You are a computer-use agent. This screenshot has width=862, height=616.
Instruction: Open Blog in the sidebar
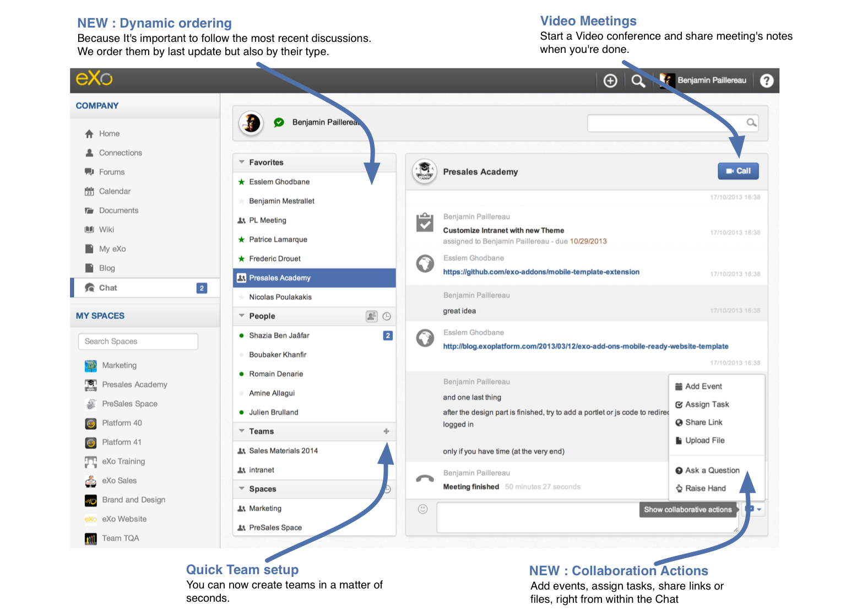[107, 268]
